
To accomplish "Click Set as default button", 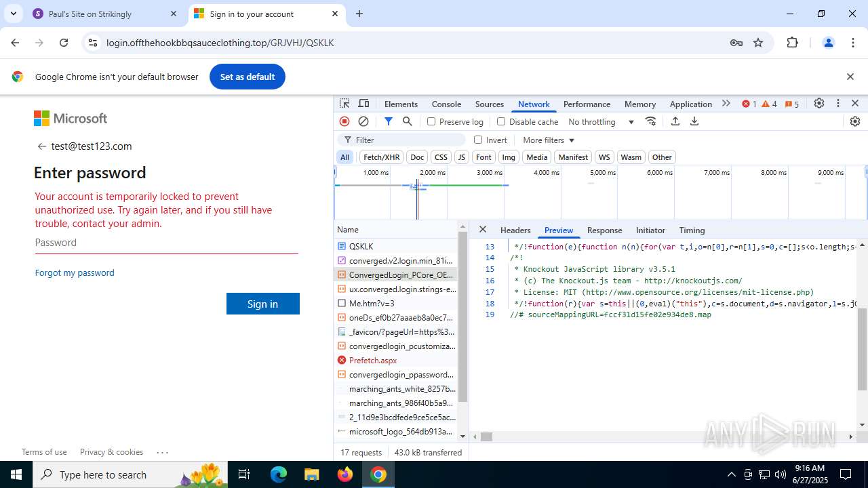I will click(248, 77).
